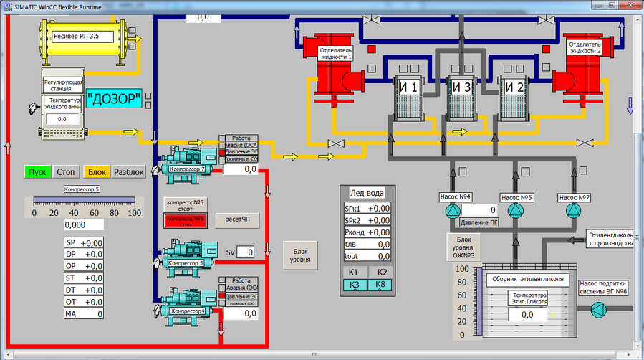Click the ЭГ №6 make-up pump icon
644x360 pixels.
click(597, 309)
